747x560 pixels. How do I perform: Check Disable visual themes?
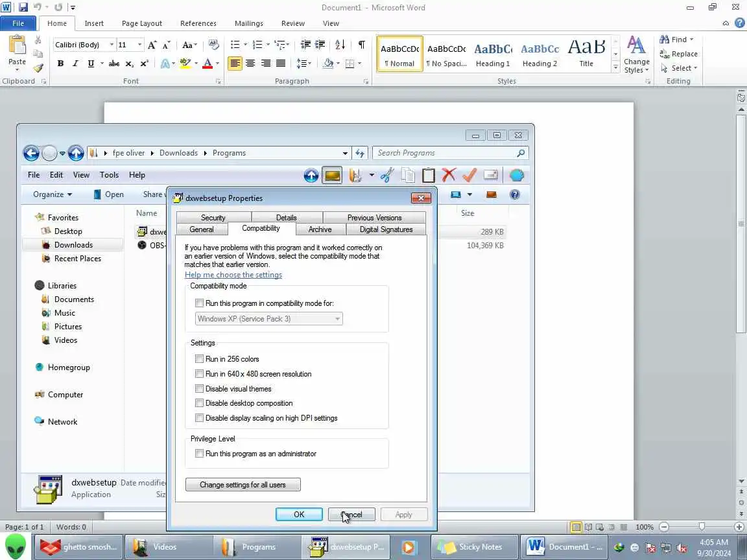point(199,389)
